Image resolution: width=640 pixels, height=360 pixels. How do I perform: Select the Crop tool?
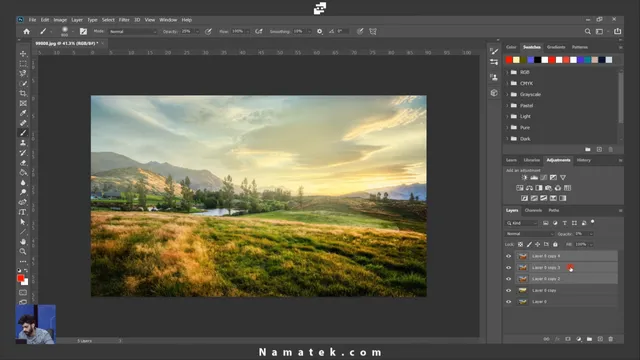point(23,93)
